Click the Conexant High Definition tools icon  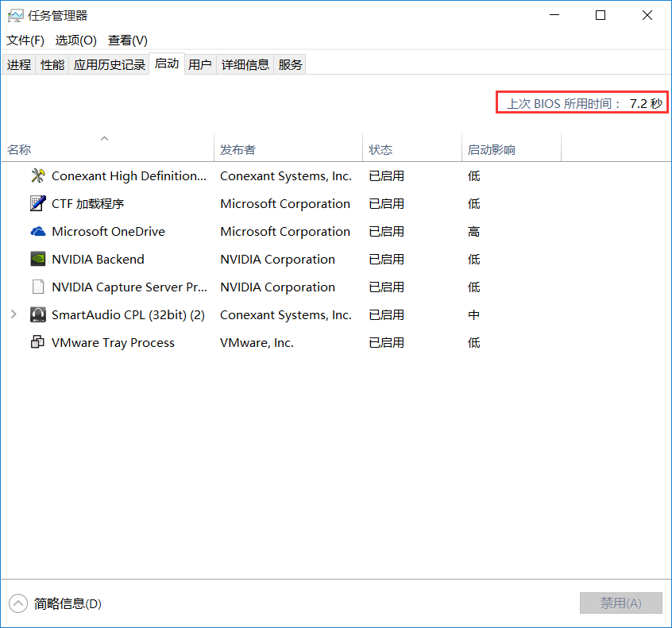pyautogui.click(x=37, y=175)
